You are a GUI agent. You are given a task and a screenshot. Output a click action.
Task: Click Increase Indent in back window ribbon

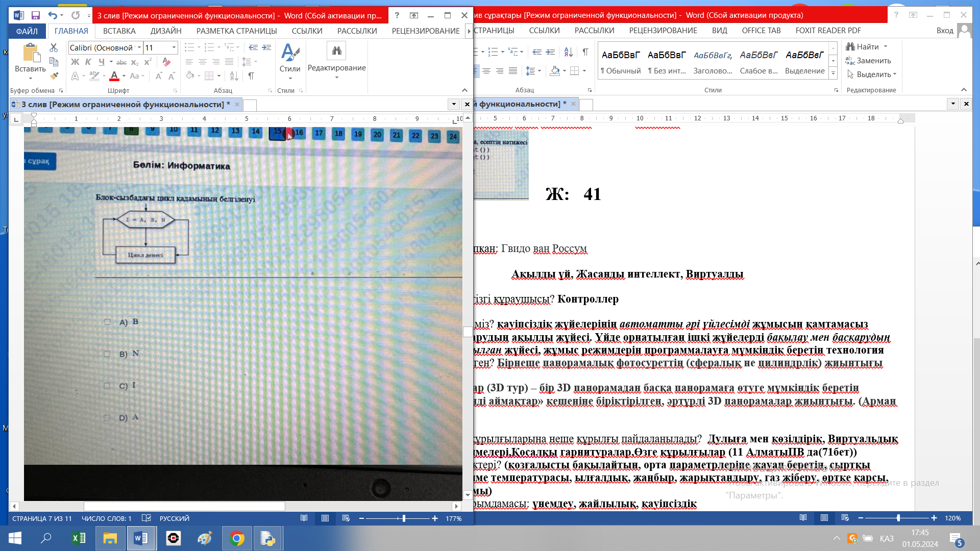click(550, 52)
